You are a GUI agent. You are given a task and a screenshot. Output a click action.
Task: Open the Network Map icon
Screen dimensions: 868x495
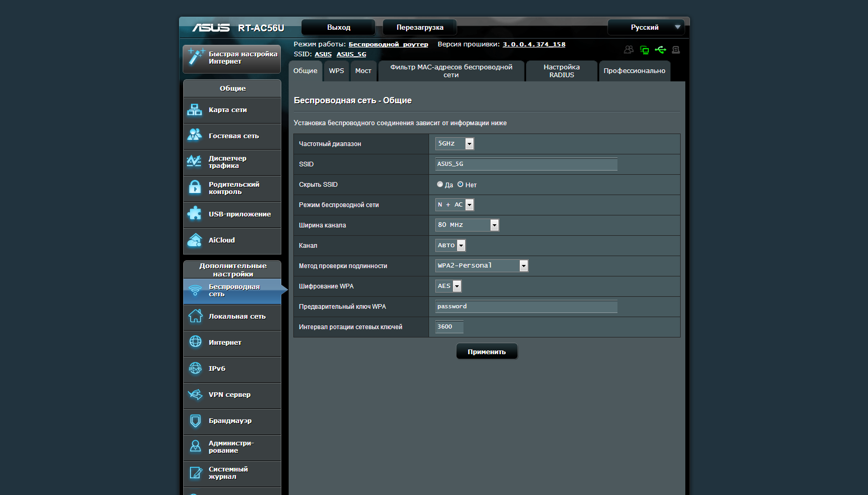pos(195,110)
